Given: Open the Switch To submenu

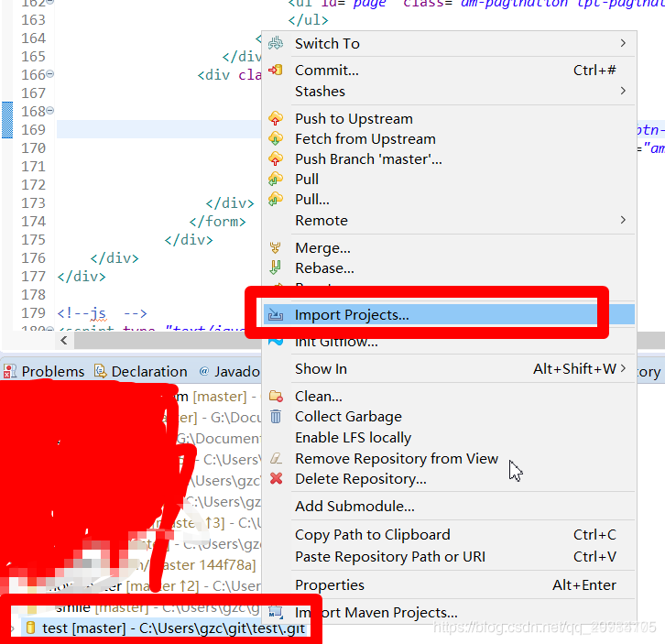Looking at the screenshot, I should click(x=449, y=43).
